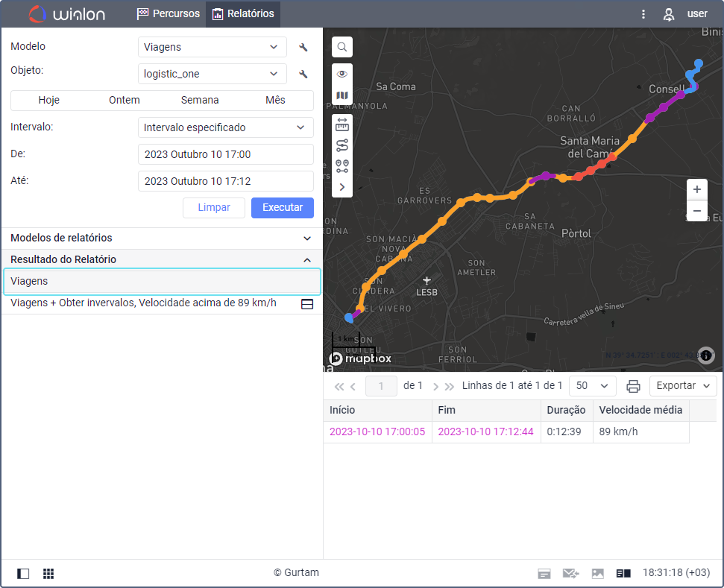Open the map layers menu
The image size is (724, 588).
click(342, 95)
